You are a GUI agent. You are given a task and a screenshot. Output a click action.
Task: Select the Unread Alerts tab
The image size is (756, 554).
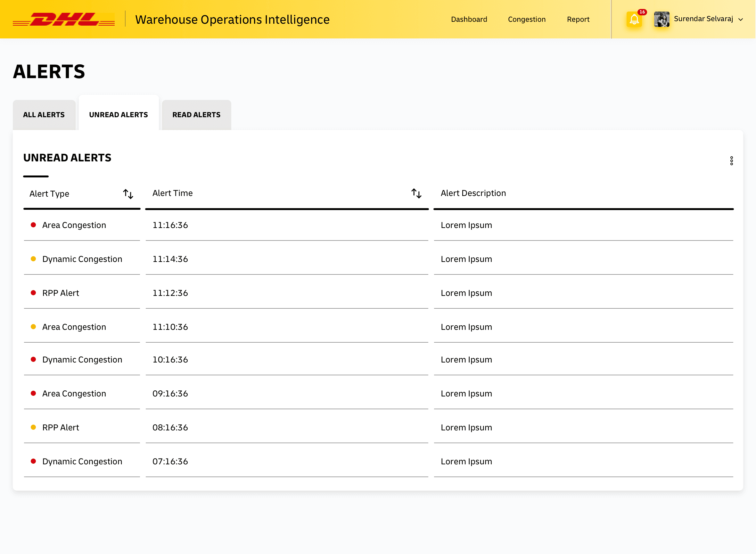click(119, 115)
